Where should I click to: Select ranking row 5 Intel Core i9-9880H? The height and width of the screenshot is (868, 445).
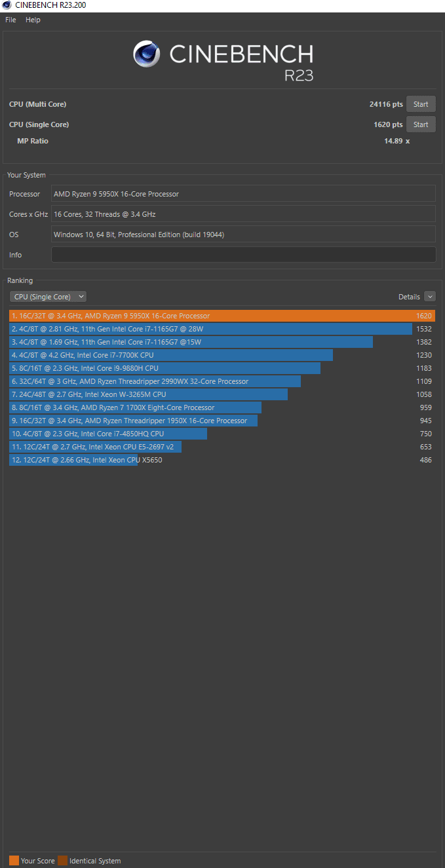(x=222, y=368)
